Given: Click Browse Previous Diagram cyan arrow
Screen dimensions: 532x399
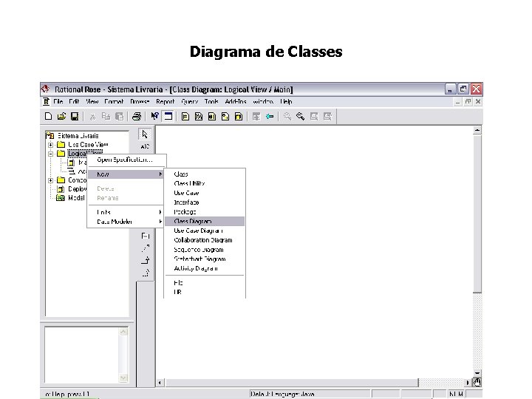Looking at the screenshot, I should point(270,117).
